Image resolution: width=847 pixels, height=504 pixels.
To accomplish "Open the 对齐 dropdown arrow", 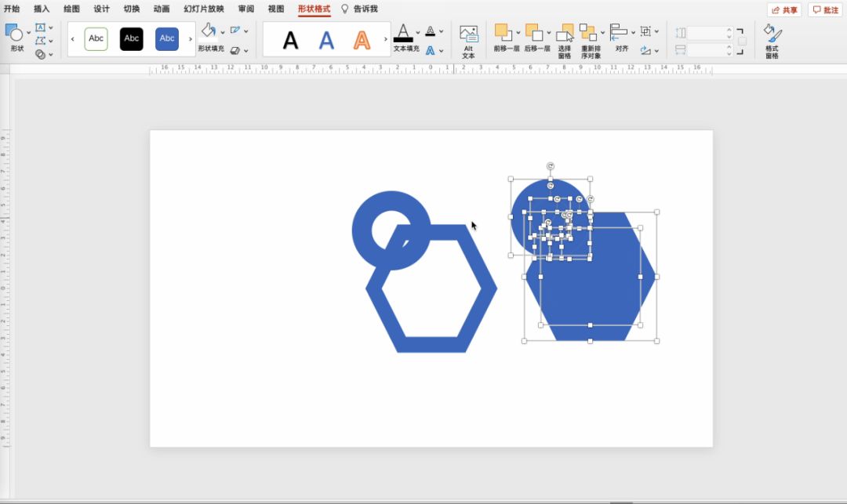I will click(633, 32).
